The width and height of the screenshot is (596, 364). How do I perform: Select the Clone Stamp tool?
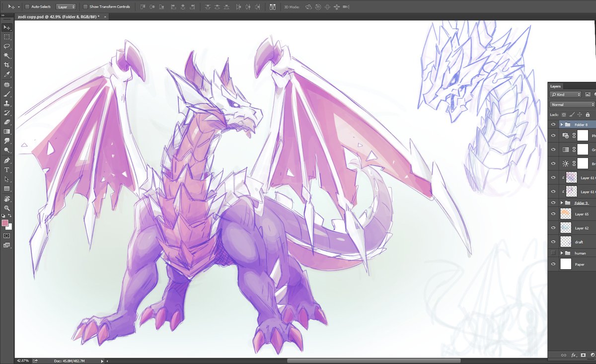pos(7,103)
